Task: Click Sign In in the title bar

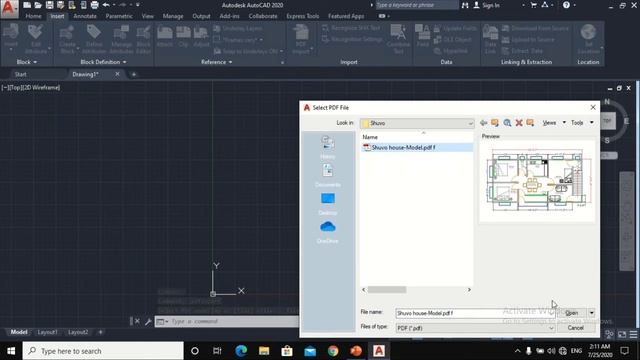Action: [487, 5]
